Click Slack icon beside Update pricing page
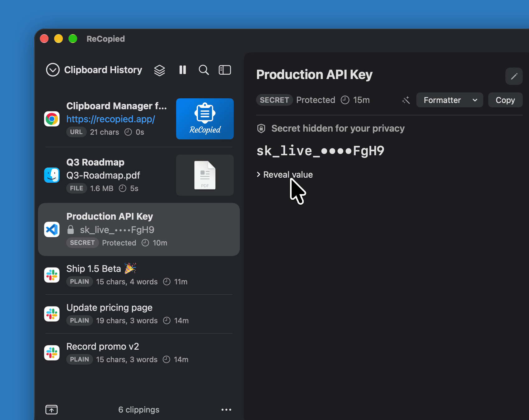 tap(52, 314)
